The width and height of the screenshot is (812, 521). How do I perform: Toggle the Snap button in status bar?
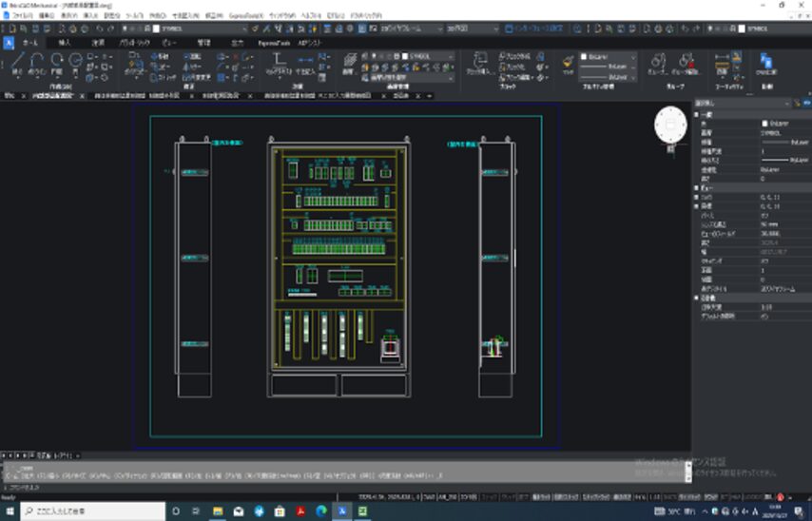coord(488,496)
